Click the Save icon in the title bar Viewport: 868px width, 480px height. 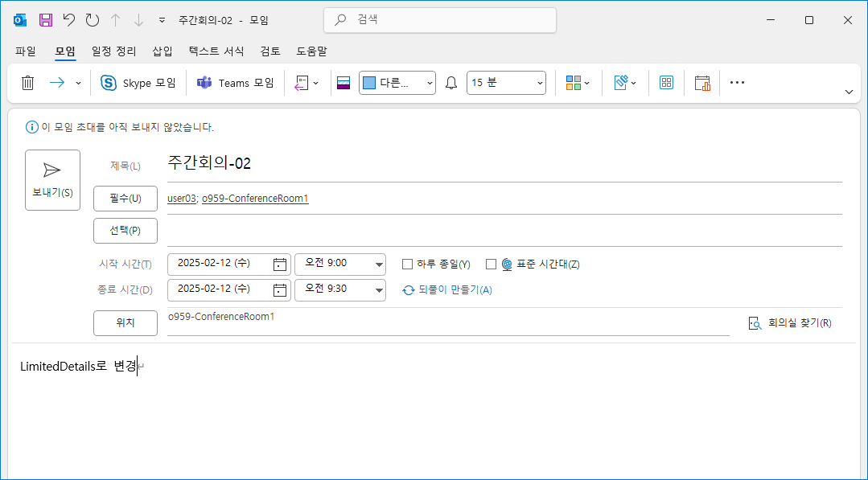coord(46,20)
